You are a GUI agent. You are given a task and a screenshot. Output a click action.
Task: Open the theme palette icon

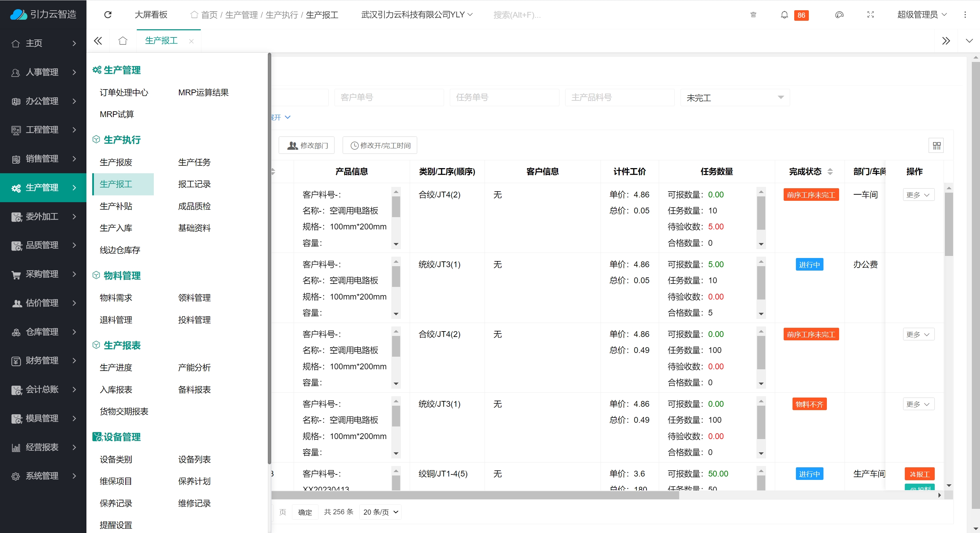pyautogui.click(x=839, y=15)
